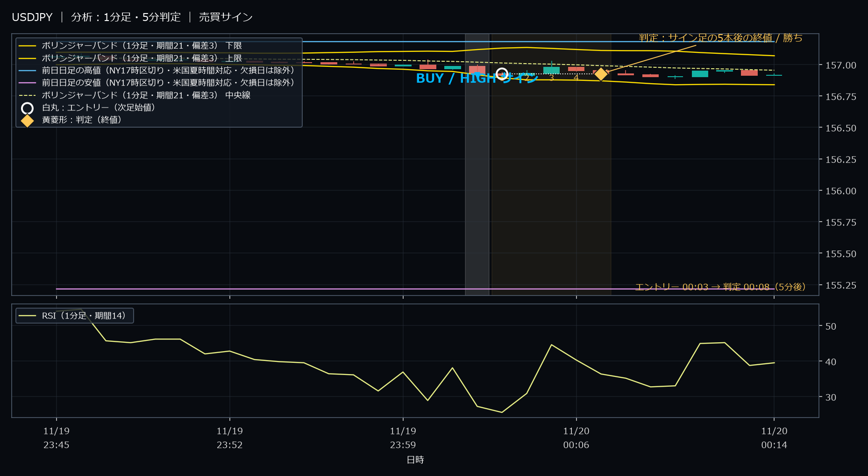Click time axis label 11/19 23:59
Screen dimensions: 868x476
[x=403, y=438]
